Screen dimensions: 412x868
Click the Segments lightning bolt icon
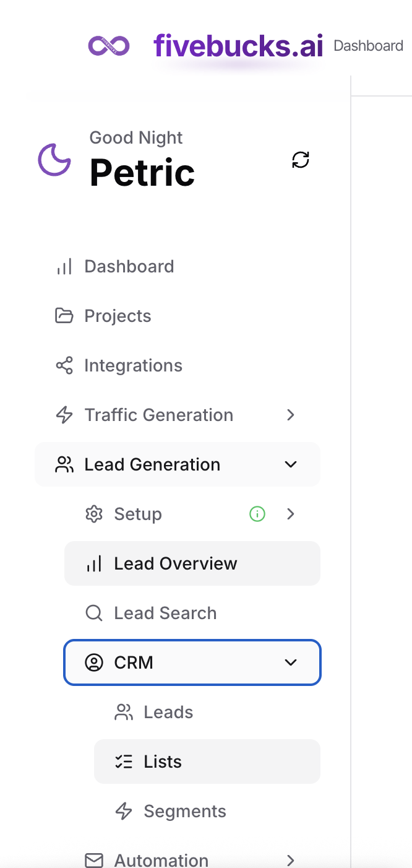click(124, 811)
